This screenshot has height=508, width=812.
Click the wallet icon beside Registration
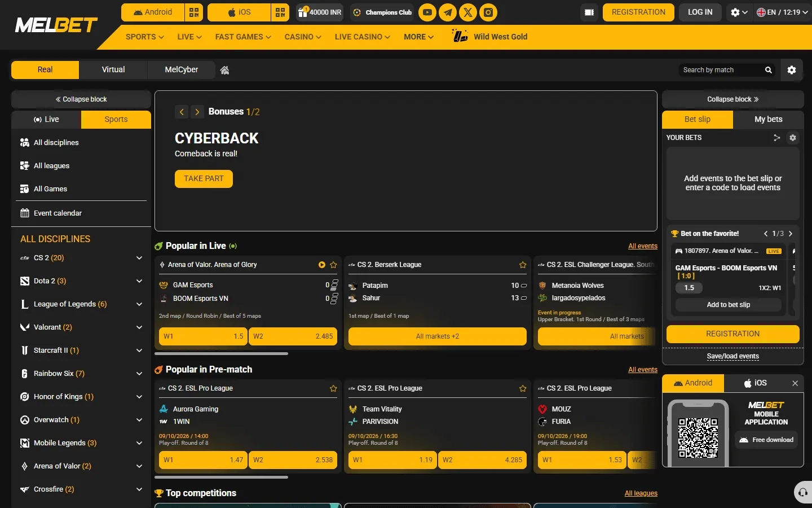(x=589, y=12)
